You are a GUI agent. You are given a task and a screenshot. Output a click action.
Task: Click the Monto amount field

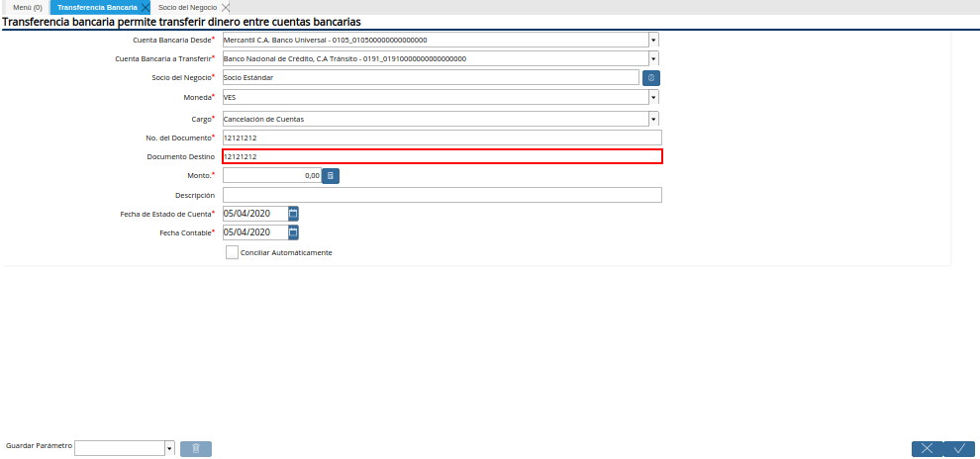click(x=272, y=176)
